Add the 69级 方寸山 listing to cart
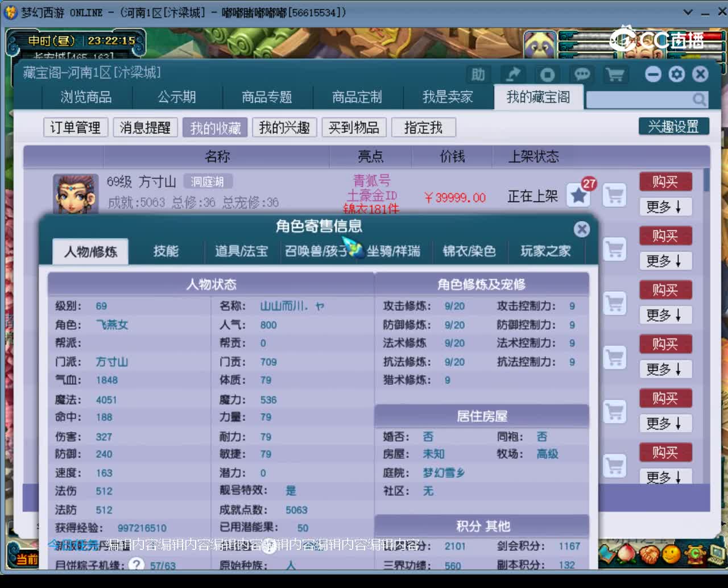This screenshot has height=588, width=728. point(615,196)
